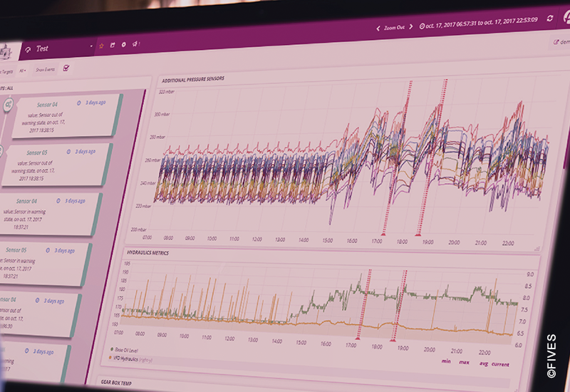The height and width of the screenshot is (392, 570).
Task: Click second event marker in pressure chart
Action: point(418,234)
